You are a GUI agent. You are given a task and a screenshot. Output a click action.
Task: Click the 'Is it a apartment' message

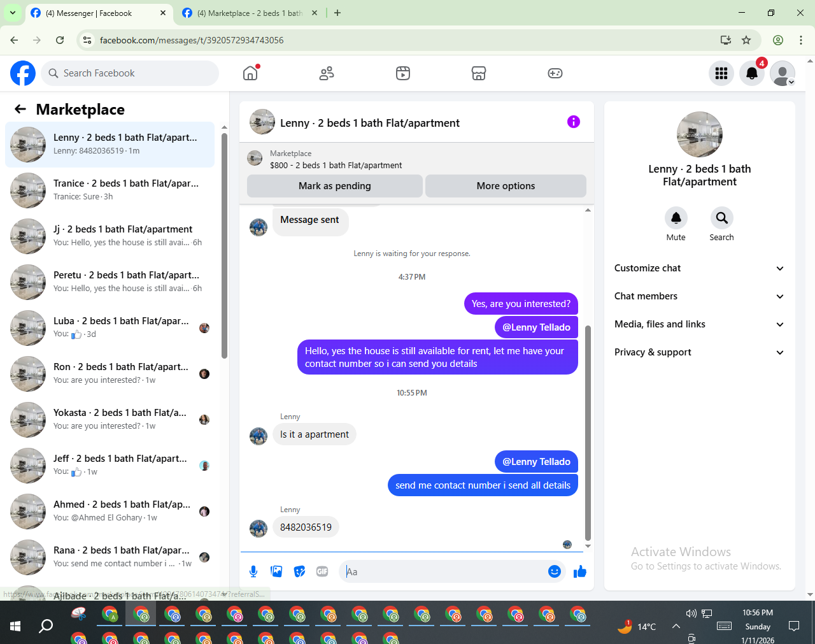coord(315,434)
